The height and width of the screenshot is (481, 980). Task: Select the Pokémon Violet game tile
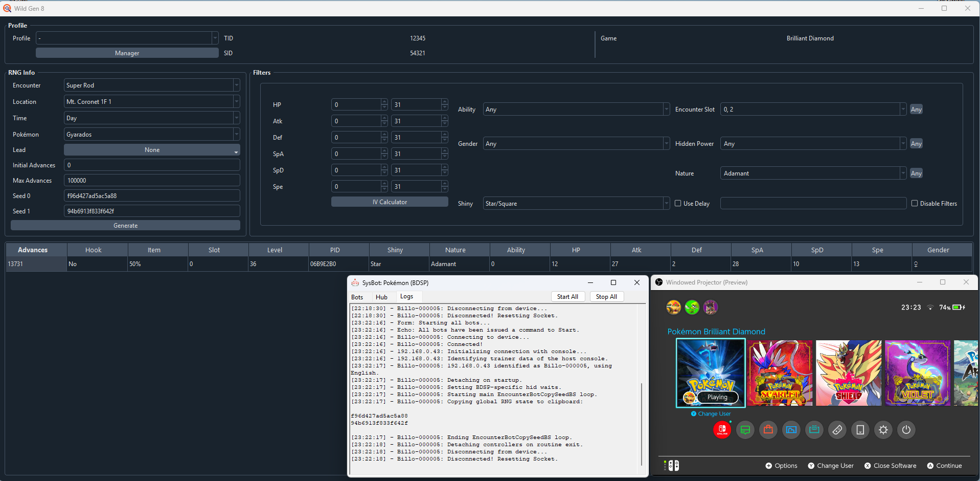coord(918,373)
